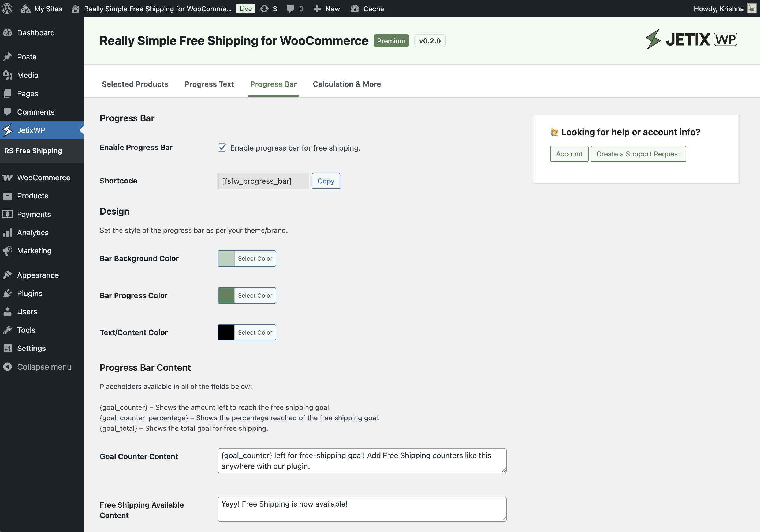Click the WooCommerce logo icon
This screenshot has width=760, height=532.
click(x=8, y=178)
